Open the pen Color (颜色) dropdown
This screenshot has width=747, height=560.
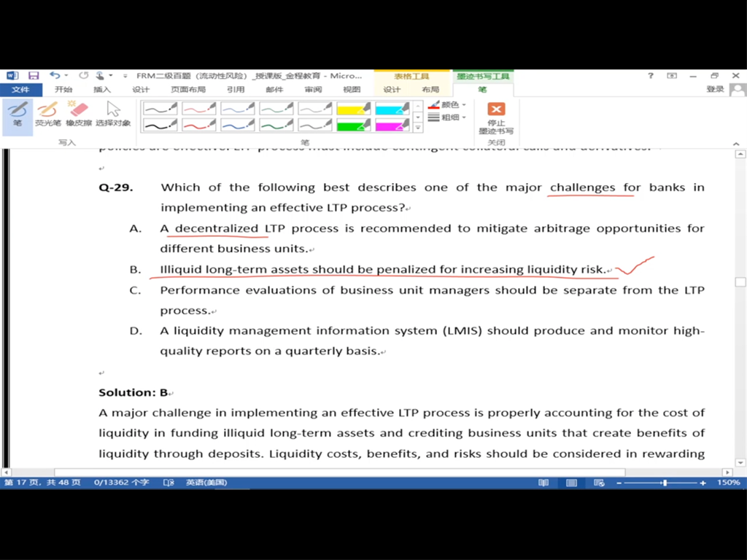click(x=447, y=105)
